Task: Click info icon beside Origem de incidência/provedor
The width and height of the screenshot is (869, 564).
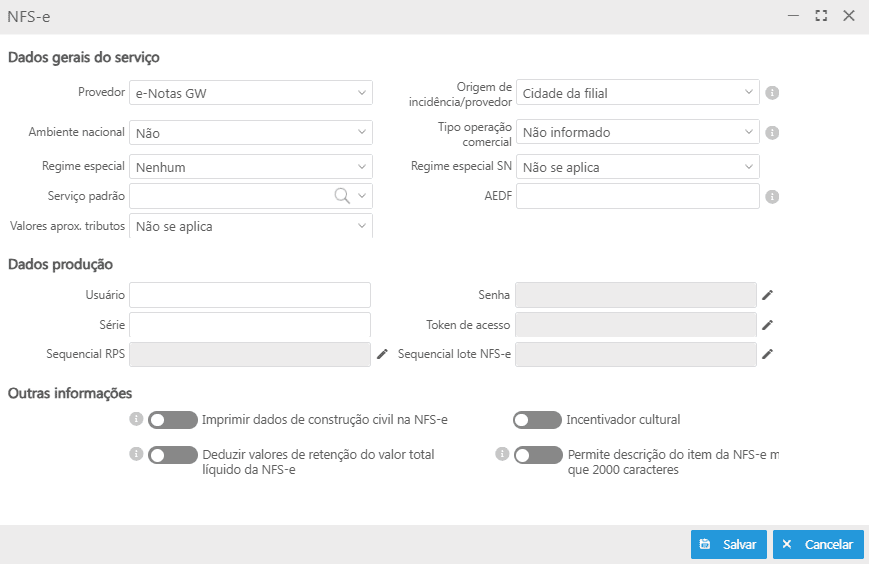Action: click(x=772, y=93)
